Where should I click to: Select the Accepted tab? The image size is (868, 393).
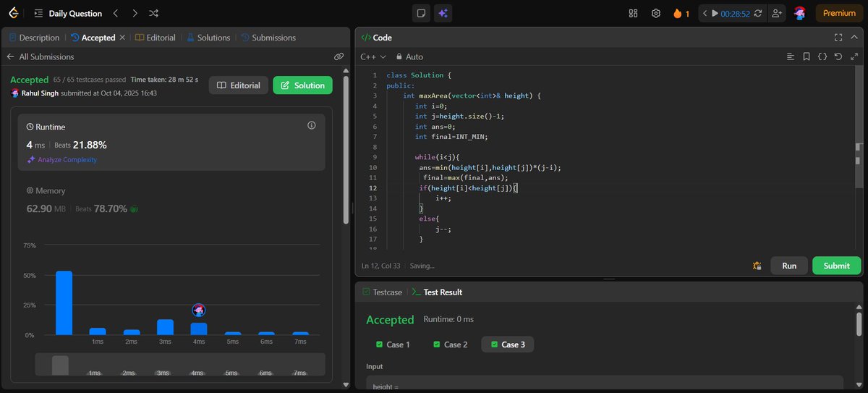tap(93, 38)
